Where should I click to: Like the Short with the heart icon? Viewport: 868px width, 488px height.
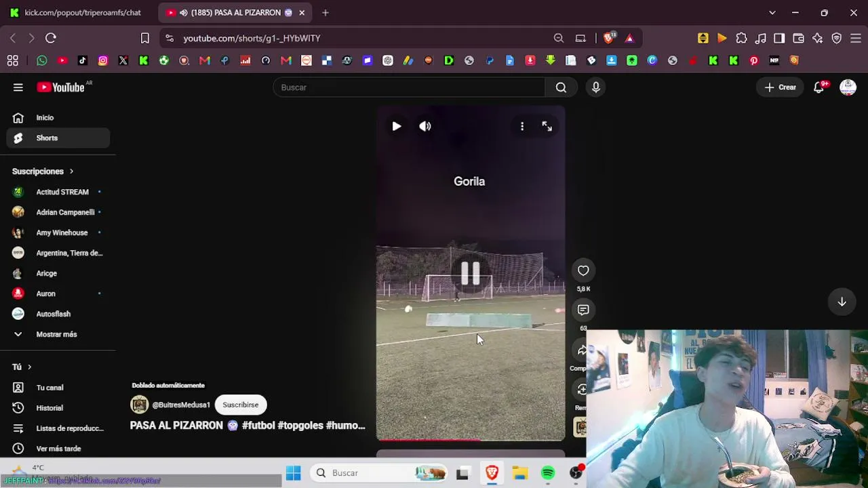coord(583,270)
